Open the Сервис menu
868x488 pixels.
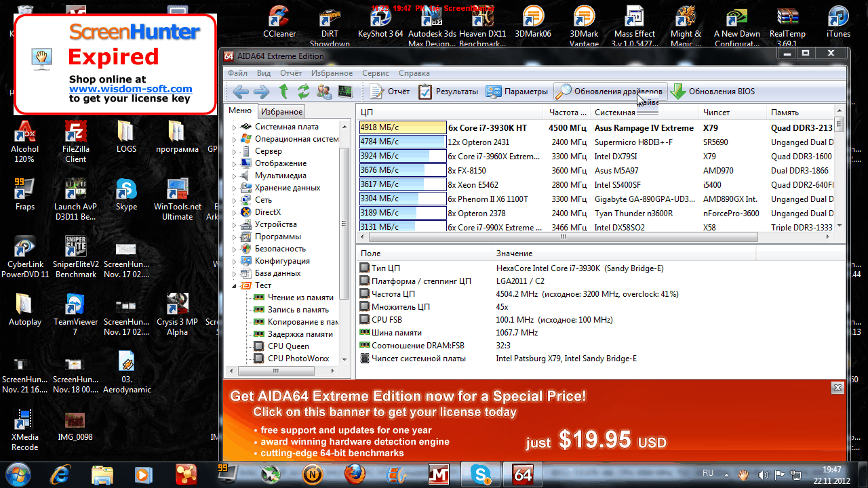click(375, 73)
